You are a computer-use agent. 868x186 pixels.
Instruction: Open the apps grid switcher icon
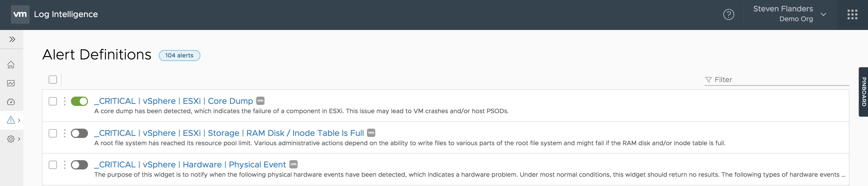[852, 14]
